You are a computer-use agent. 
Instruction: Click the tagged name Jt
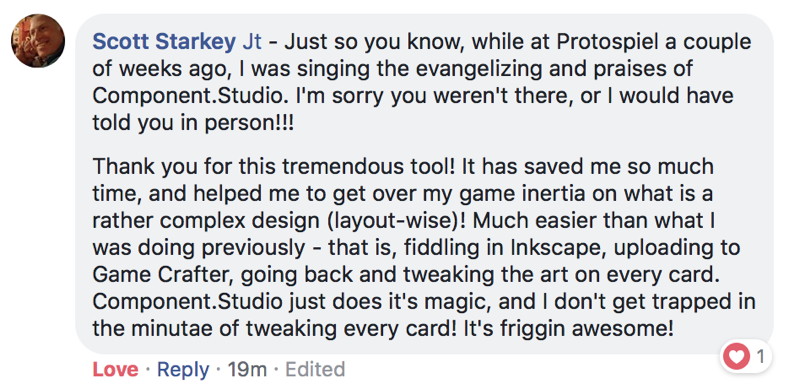(252, 42)
